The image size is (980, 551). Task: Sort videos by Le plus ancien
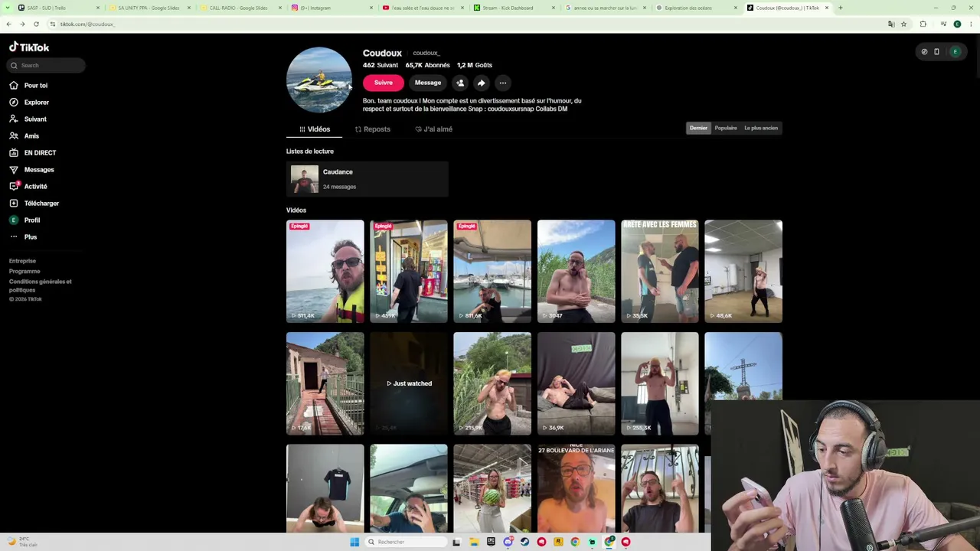click(761, 128)
